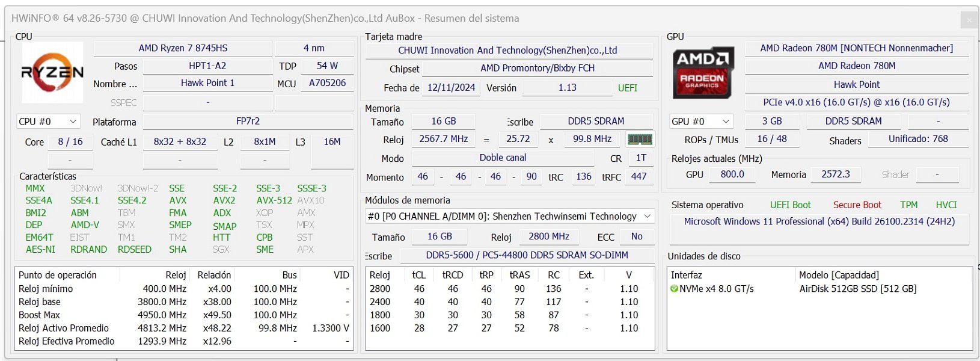Image resolution: width=980 pixels, height=361 pixels.
Task: Open the memory module DIMM dropdown
Action: click(x=509, y=217)
